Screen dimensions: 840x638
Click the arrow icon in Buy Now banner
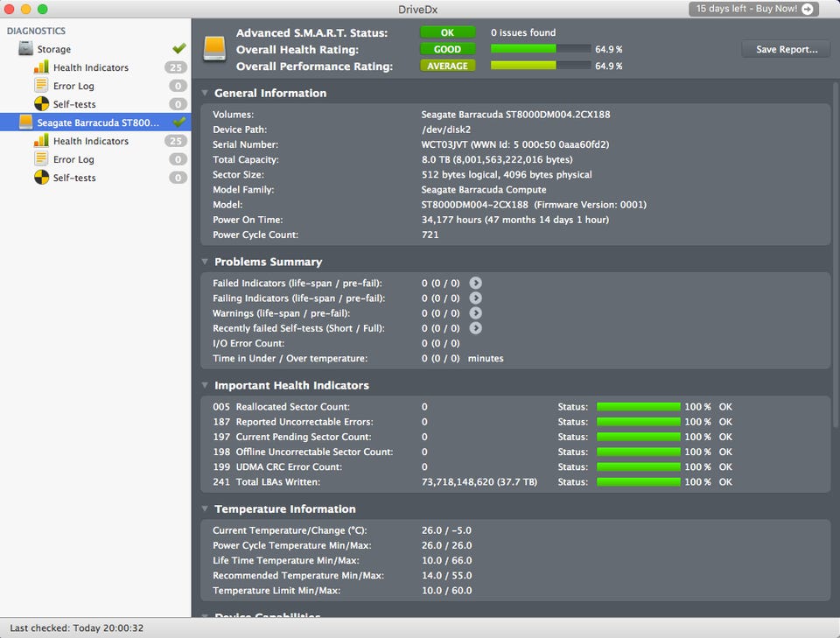click(807, 9)
